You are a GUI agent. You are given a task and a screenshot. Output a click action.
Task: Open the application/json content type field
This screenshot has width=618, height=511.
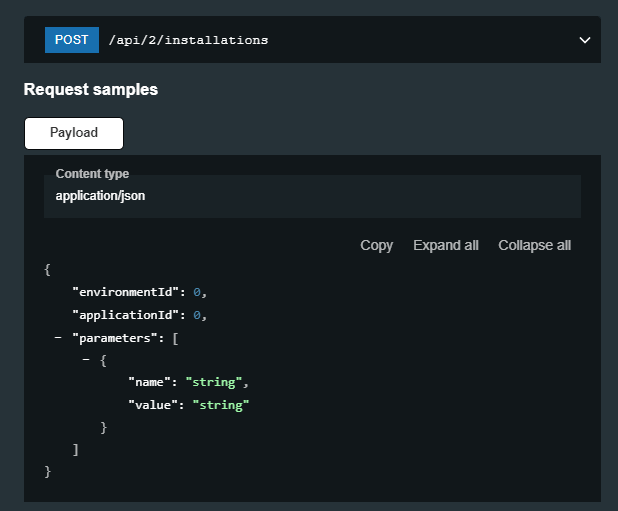pos(312,196)
